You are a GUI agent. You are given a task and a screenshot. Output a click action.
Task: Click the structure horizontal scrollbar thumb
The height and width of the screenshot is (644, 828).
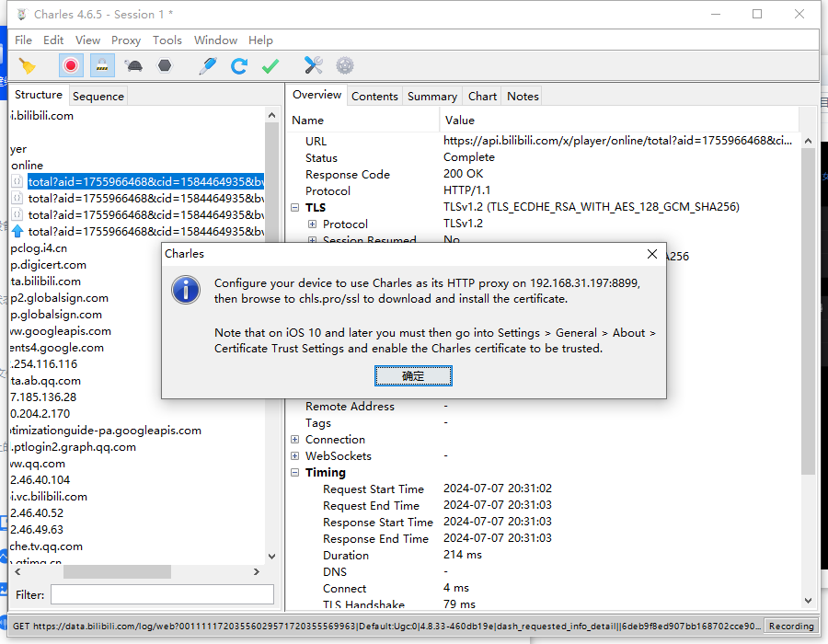(x=117, y=571)
